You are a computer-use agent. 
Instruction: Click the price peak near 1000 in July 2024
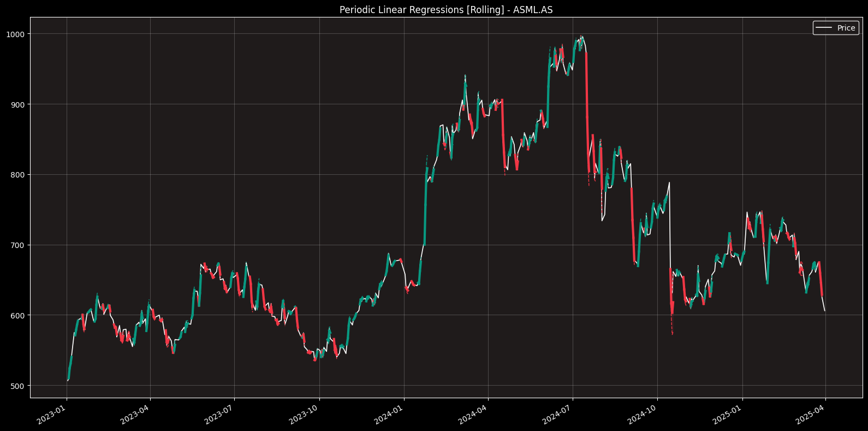tap(582, 37)
